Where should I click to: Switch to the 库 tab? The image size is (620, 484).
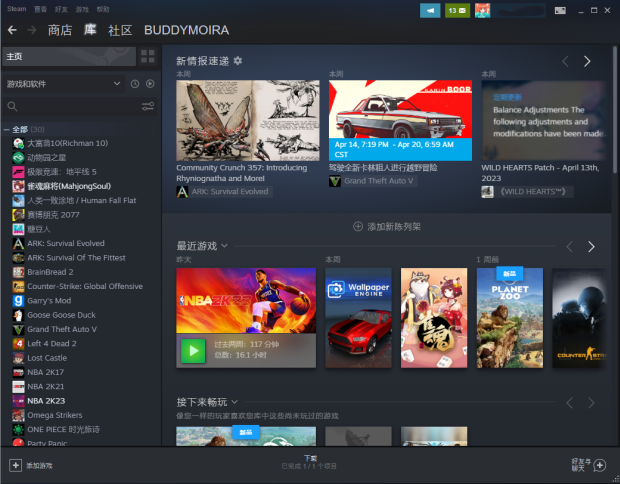[90, 30]
